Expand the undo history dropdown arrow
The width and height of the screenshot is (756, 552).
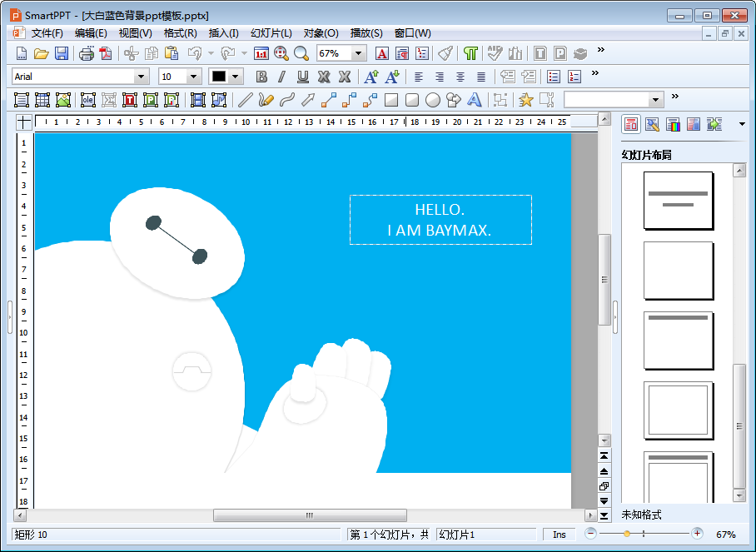211,53
